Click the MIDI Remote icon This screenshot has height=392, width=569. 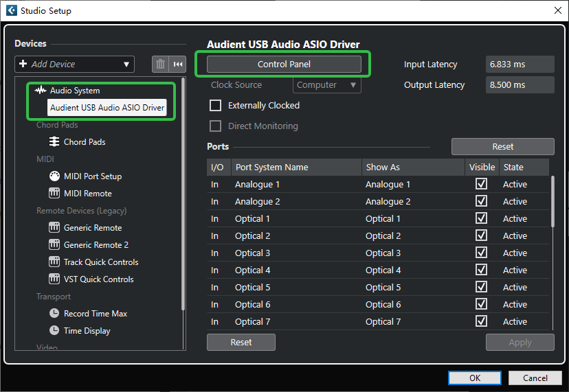[x=54, y=193]
